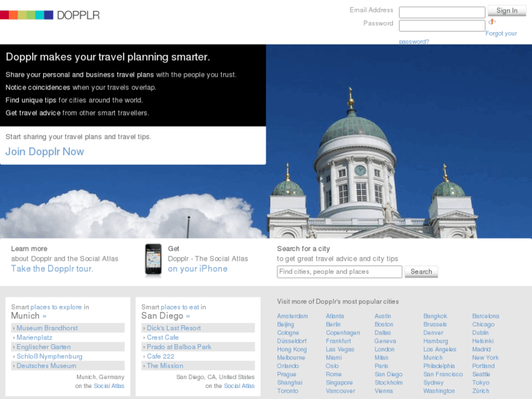
Task: Open the Forgot your password link
Action: [x=501, y=34]
